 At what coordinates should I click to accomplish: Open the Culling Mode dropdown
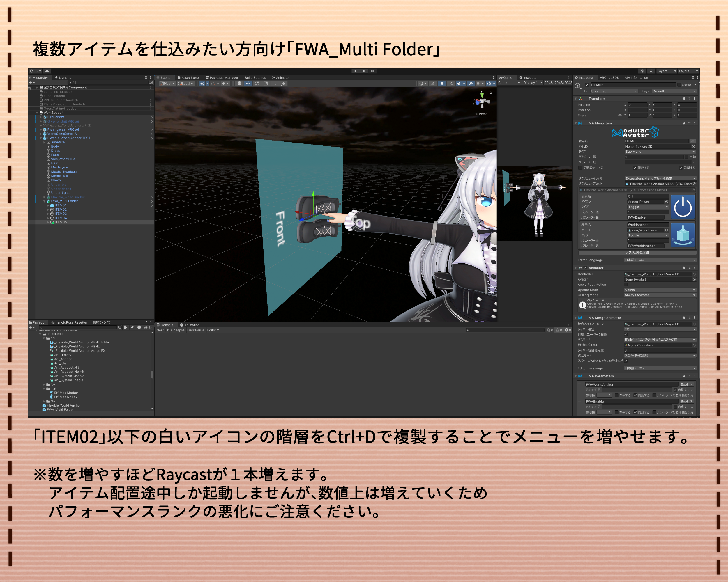coord(660,295)
